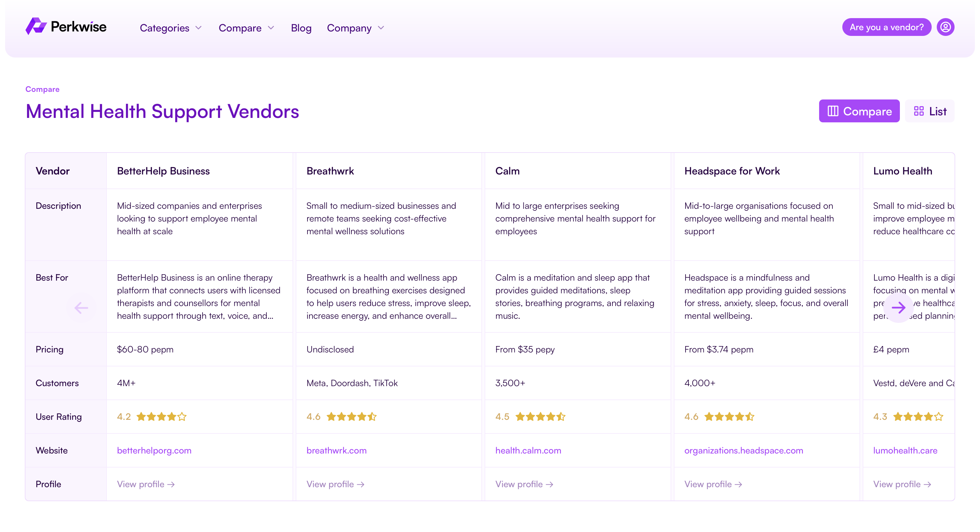Expand the Company dropdown menu
Screen dimensions: 980x532
click(x=355, y=28)
